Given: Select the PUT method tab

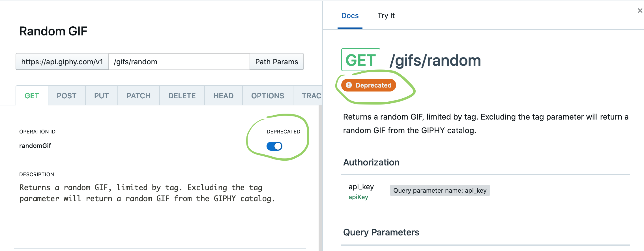Looking at the screenshot, I should click(101, 96).
